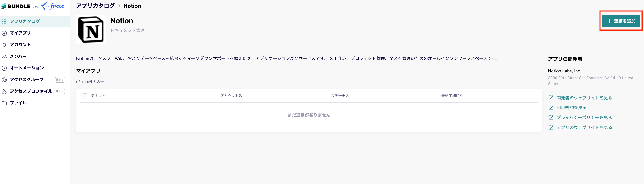Viewport: 644px width, 184px height.
Task: Open the プライバシーポリシーを見る link
Action: [x=584, y=118]
